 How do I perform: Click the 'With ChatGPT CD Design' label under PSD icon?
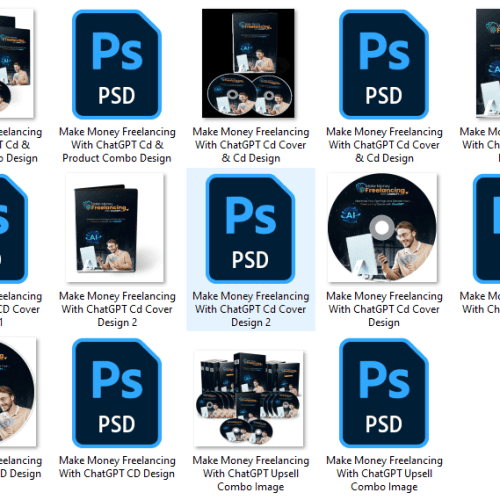click(117, 467)
